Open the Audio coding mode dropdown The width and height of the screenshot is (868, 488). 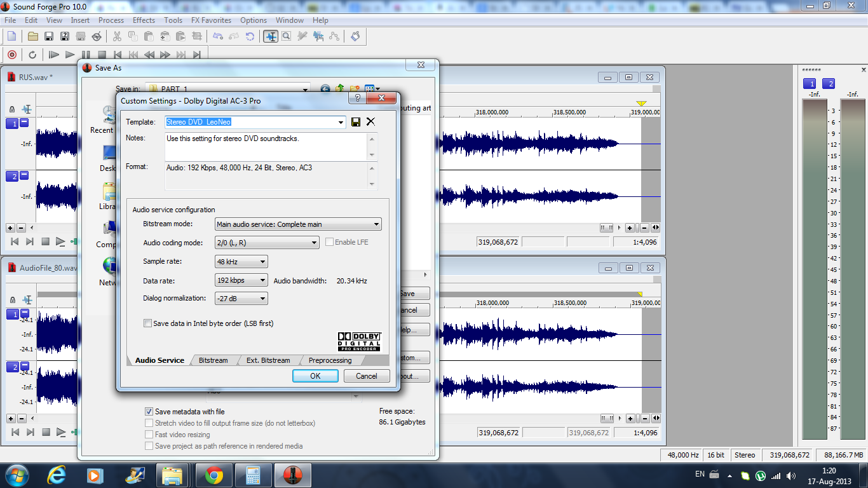click(x=314, y=243)
